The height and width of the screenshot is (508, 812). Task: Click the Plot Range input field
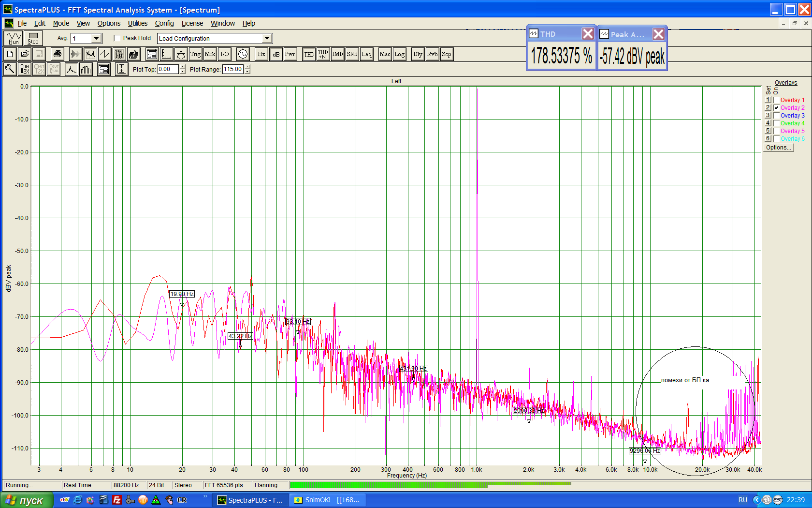(x=233, y=69)
